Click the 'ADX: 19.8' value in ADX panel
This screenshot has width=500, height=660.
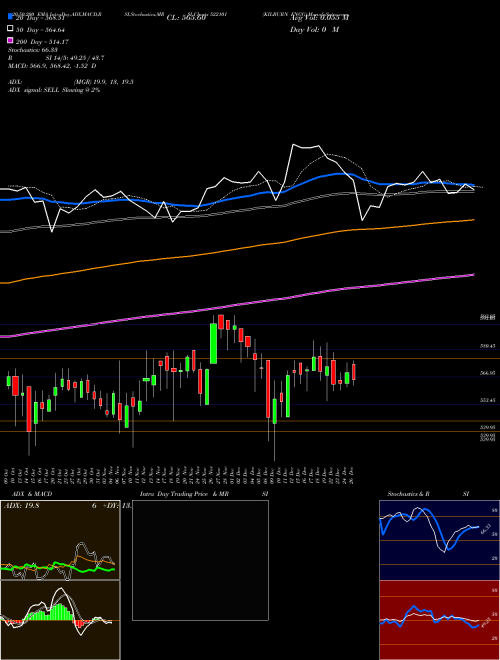point(21,506)
